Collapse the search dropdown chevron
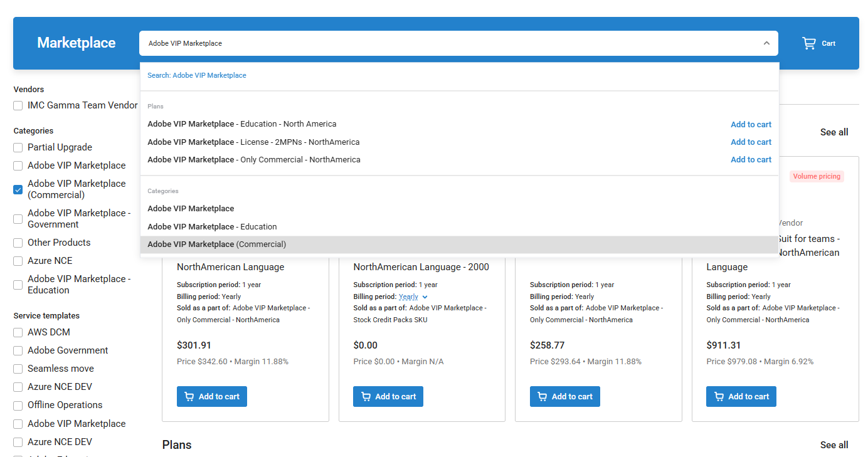The height and width of the screenshot is (457, 868). (x=766, y=43)
